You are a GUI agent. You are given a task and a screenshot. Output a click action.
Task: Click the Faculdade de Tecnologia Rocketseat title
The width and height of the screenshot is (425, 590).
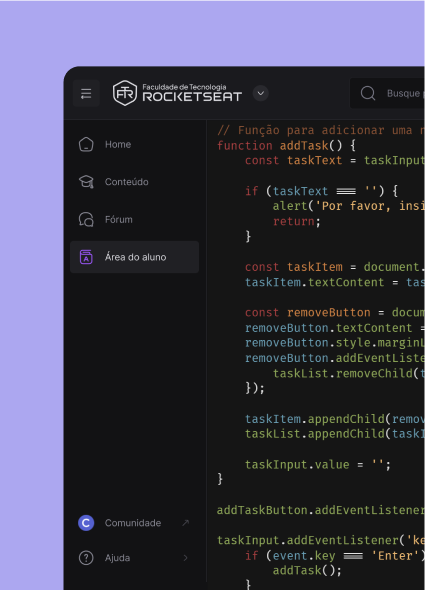(x=192, y=93)
